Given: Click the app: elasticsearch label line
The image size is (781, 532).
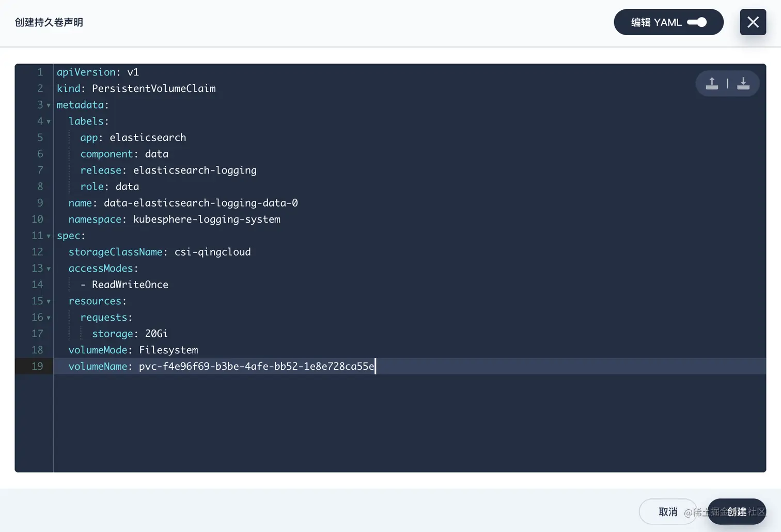Looking at the screenshot, I should coord(133,137).
